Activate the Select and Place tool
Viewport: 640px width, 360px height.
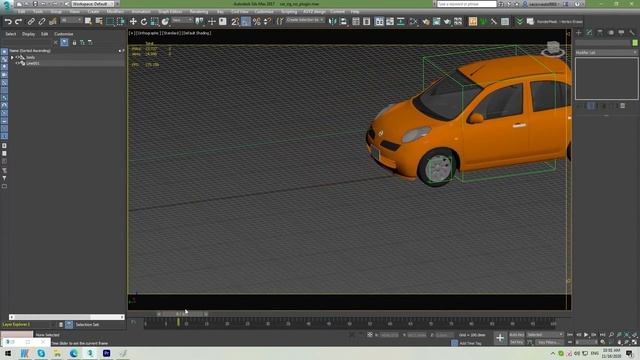click(x=165, y=22)
